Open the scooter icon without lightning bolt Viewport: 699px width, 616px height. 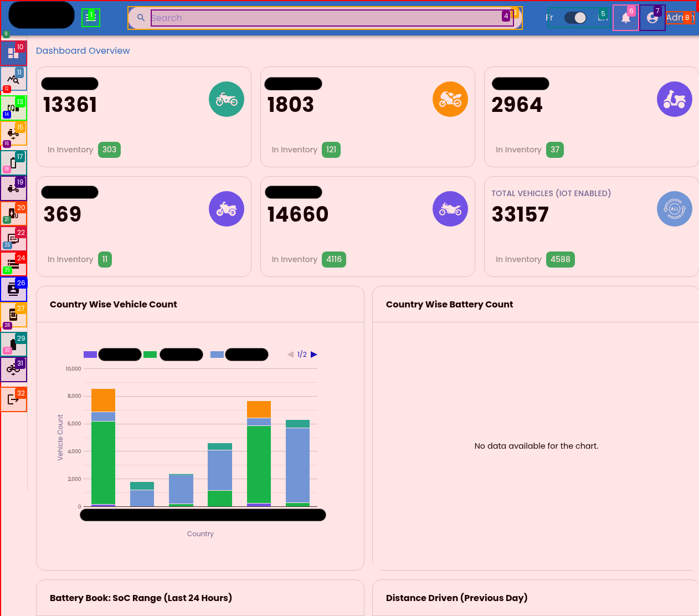[13, 188]
